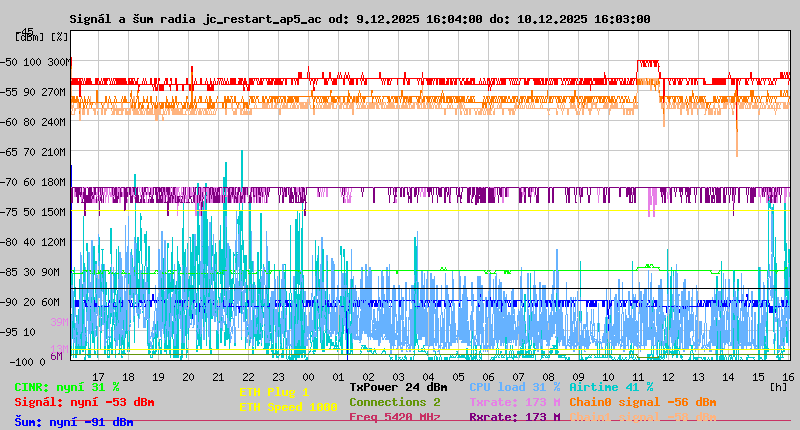The height and width of the screenshot is (430, 800).
Task: Click the Freq 5420 MHz label
Action: (394, 417)
